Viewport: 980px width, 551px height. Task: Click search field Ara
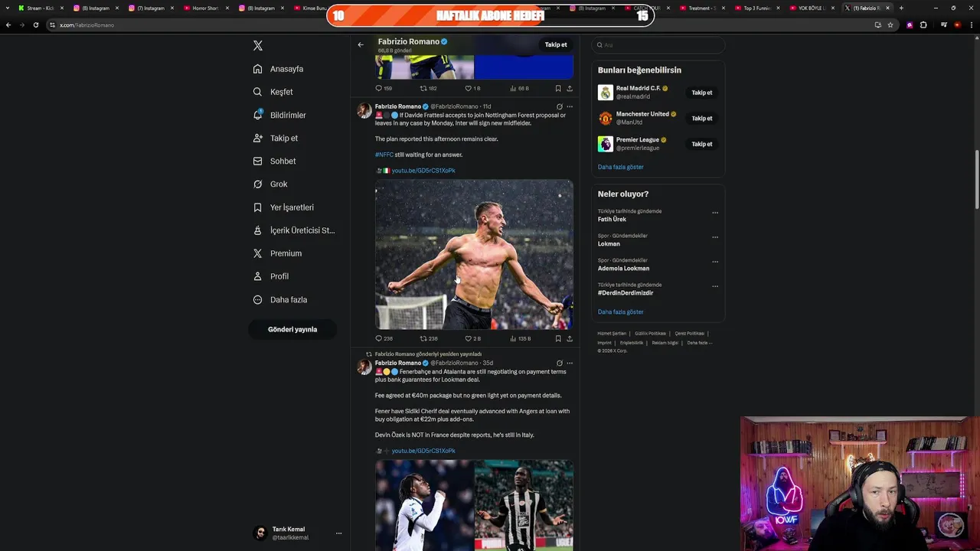(x=658, y=45)
